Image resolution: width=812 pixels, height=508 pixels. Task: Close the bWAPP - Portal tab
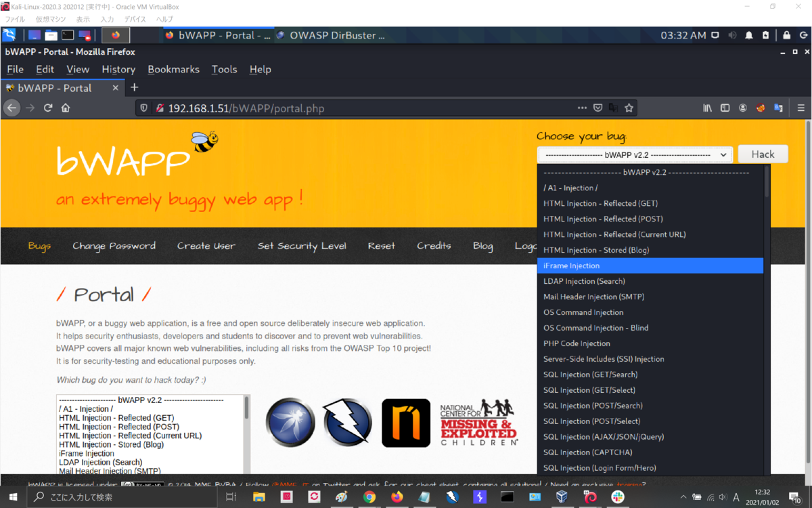coord(115,88)
